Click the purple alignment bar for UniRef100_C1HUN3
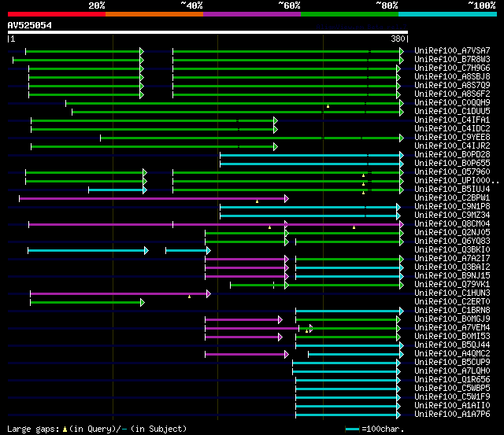Image resolution: width=504 pixels, height=435 pixels. pyautogui.click(x=119, y=294)
